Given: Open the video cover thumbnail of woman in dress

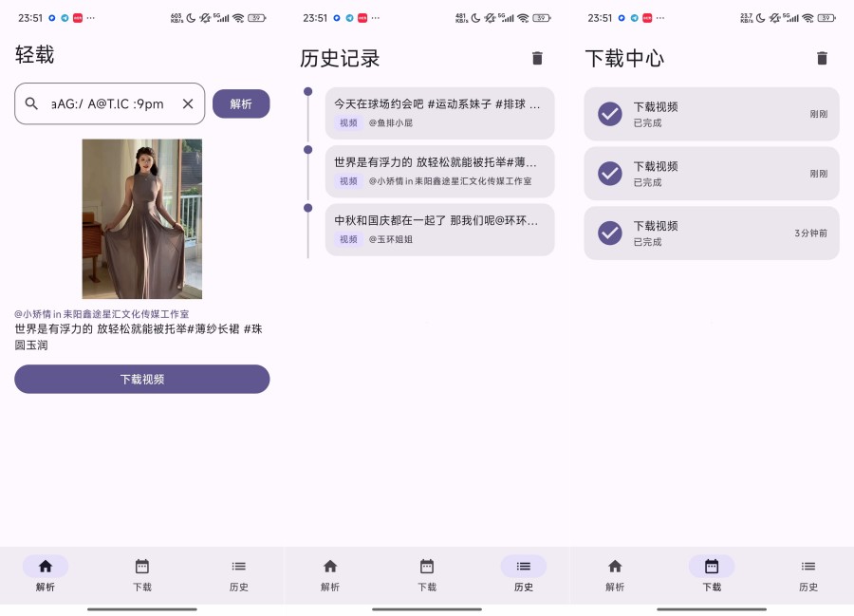Looking at the screenshot, I should [x=142, y=218].
